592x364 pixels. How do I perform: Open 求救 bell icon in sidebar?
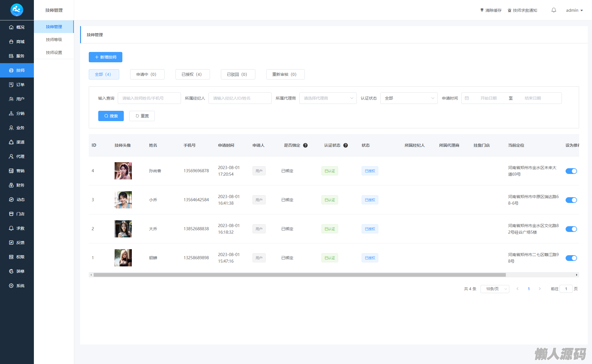tap(11, 228)
